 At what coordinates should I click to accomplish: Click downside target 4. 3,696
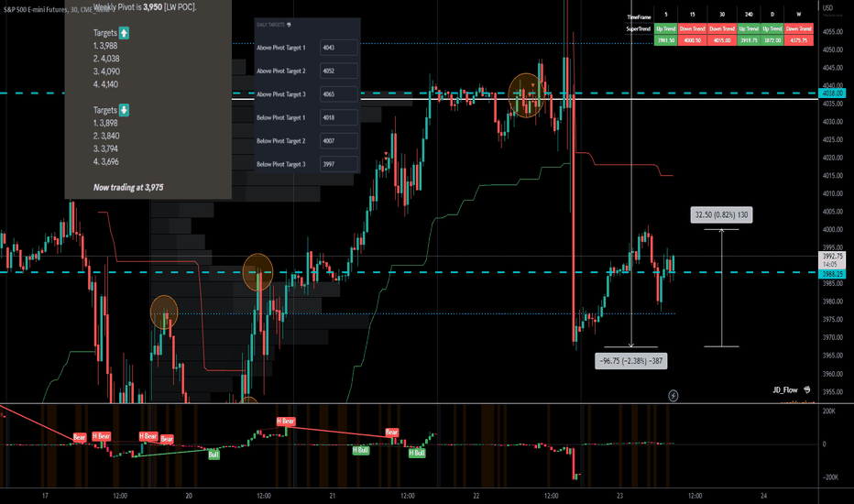(x=105, y=162)
